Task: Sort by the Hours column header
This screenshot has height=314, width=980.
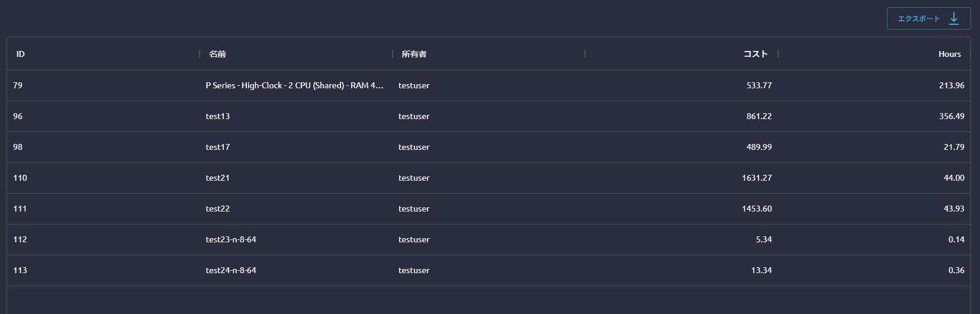Action: (949, 54)
